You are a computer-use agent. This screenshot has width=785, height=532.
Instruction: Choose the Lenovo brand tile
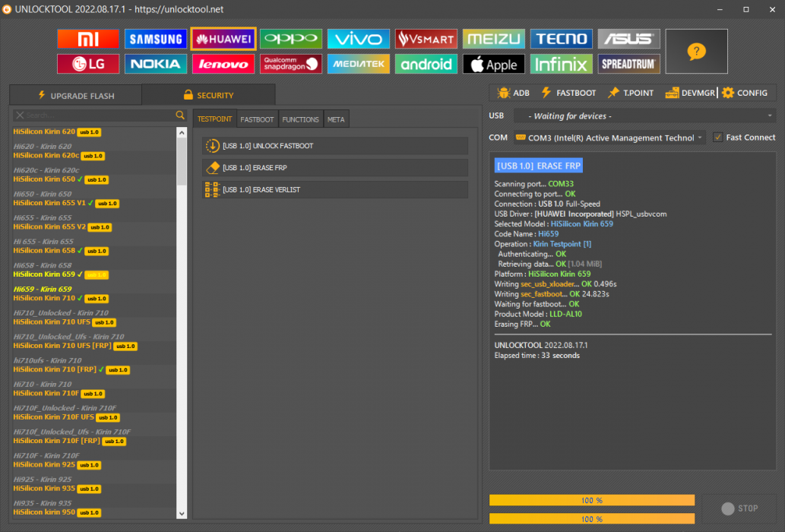[223, 64]
